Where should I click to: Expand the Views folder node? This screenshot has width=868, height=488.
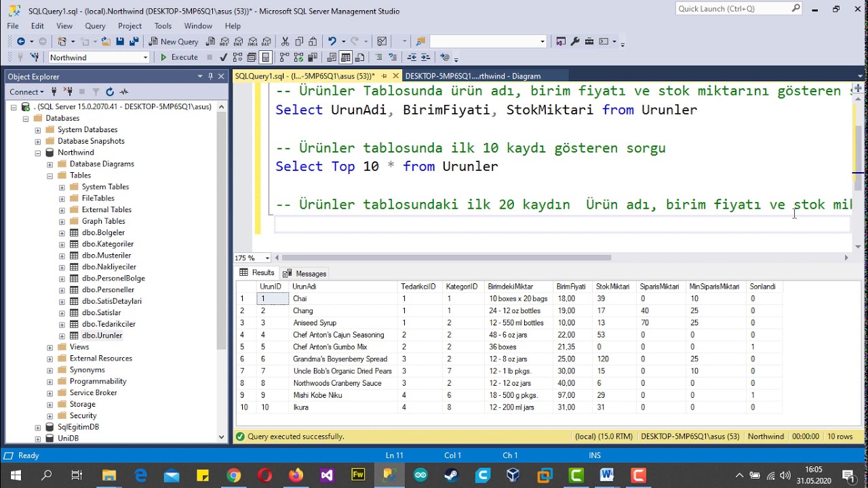pos(50,347)
